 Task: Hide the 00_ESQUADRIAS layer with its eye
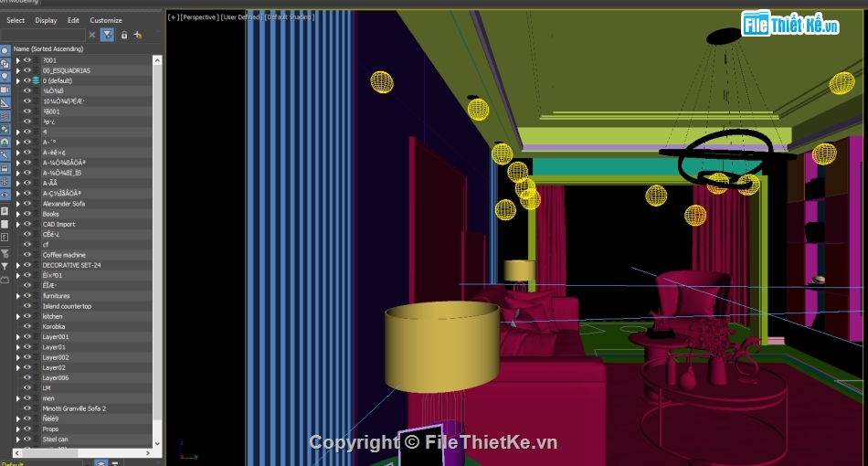(x=27, y=70)
